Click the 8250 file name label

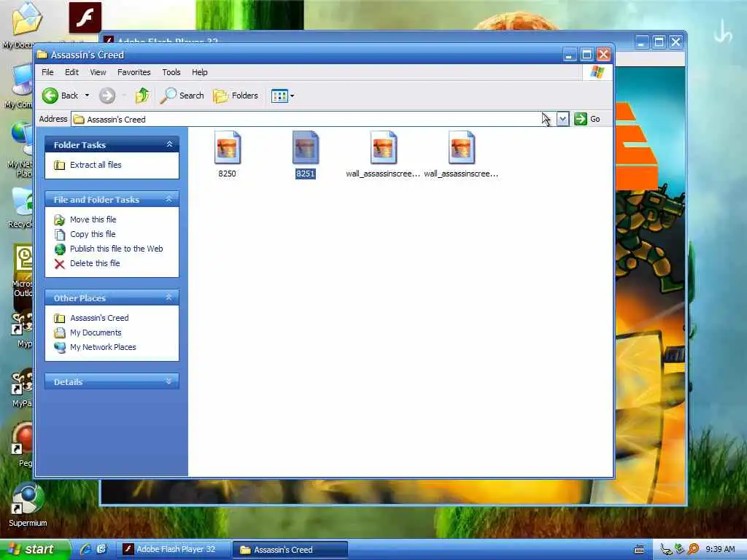pyautogui.click(x=228, y=174)
